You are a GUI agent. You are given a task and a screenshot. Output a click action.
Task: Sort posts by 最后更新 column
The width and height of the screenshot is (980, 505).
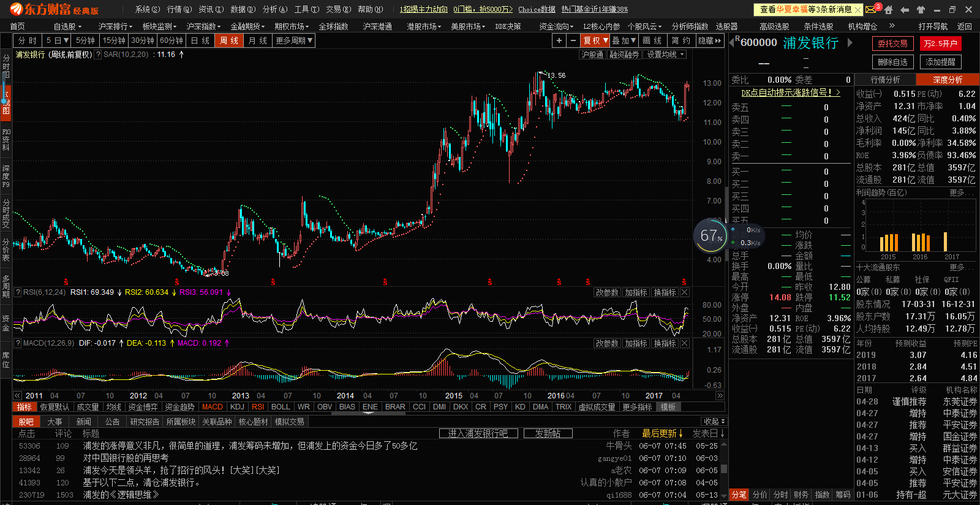pyautogui.click(x=662, y=433)
